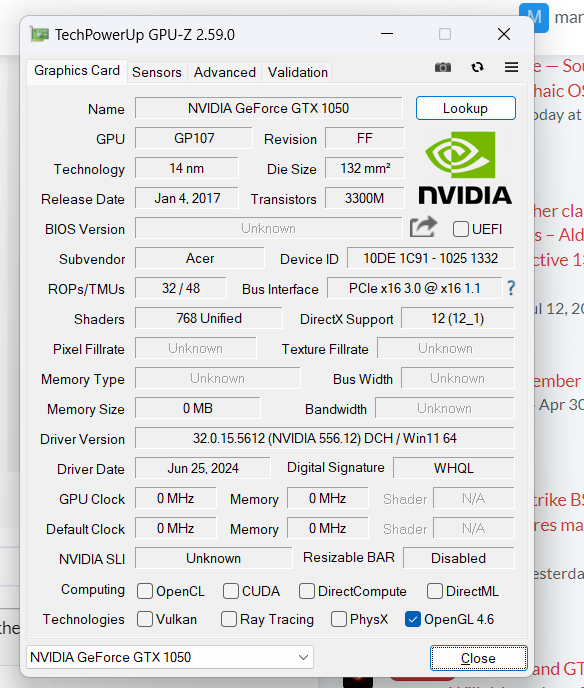Click the BIOS Version Unknown field
The image size is (584, 688).
click(269, 228)
